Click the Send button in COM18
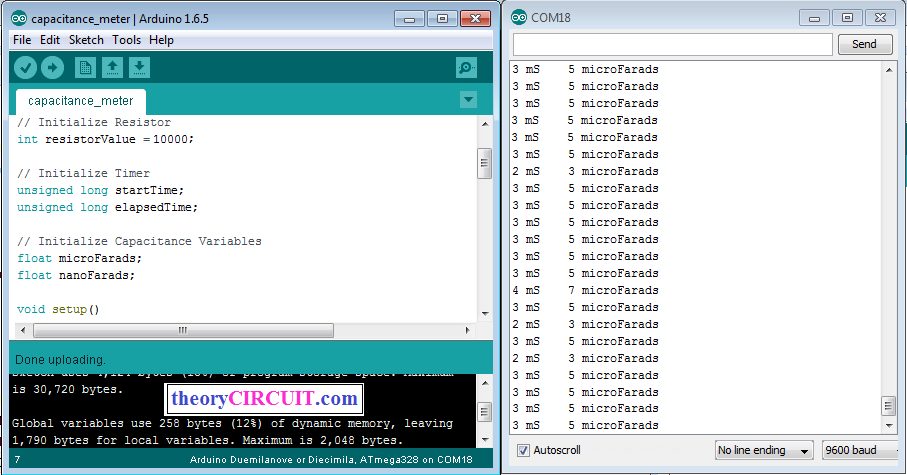Viewport: 907px width, 475px height. (x=865, y=45)
